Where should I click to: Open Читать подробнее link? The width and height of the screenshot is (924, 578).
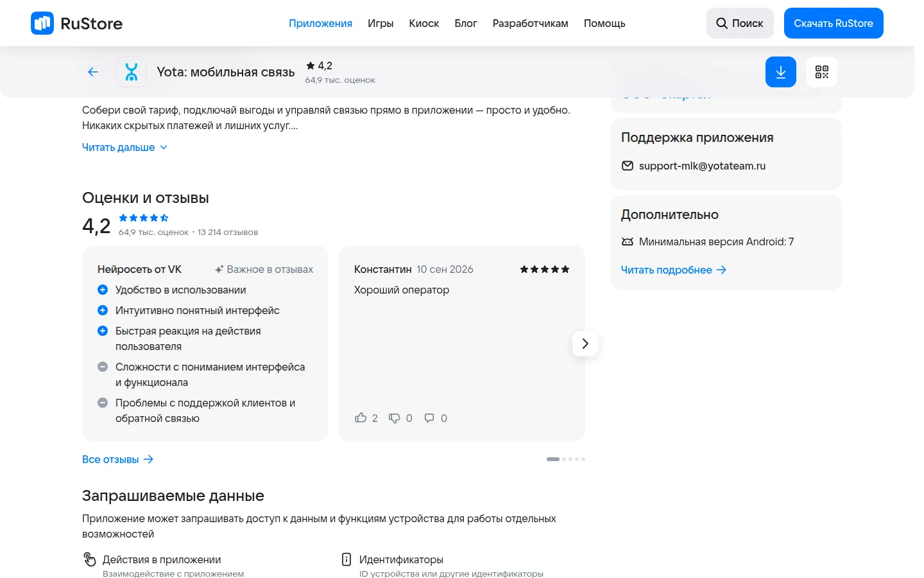point(674,270)
